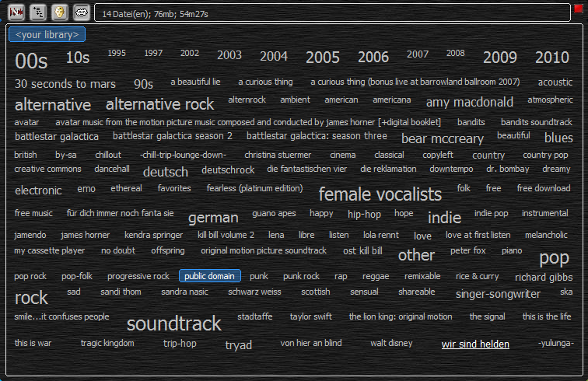Select the 2010 year tag
The image size is (588, 381).
(551, 58)
